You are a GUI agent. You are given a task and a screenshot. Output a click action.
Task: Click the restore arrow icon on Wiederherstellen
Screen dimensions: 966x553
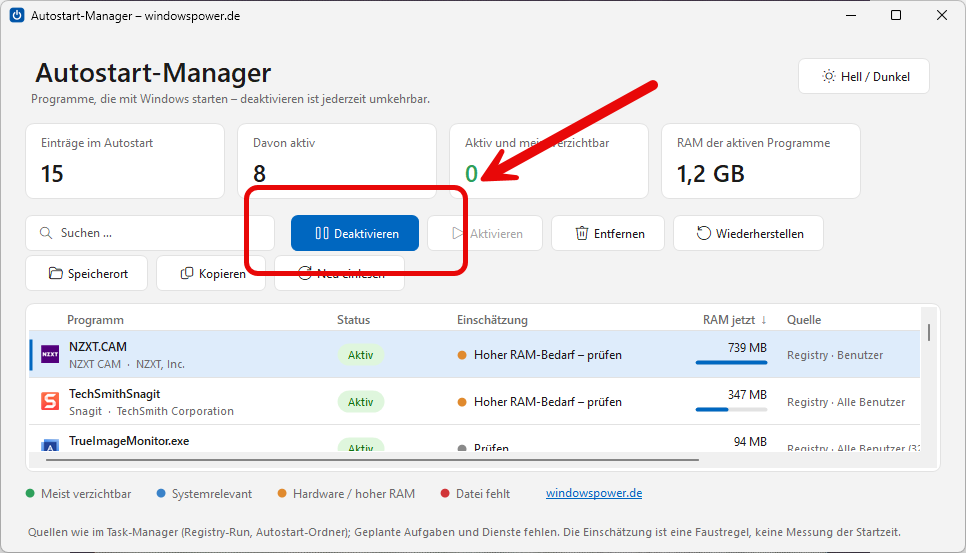pos(703,233)
